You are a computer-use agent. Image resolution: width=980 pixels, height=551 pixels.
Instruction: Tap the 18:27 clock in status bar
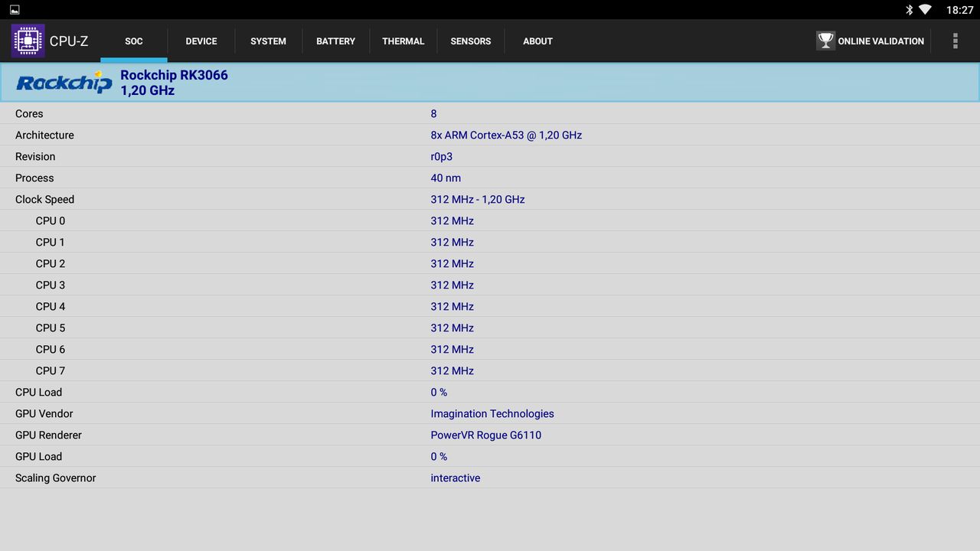point(959,10)
